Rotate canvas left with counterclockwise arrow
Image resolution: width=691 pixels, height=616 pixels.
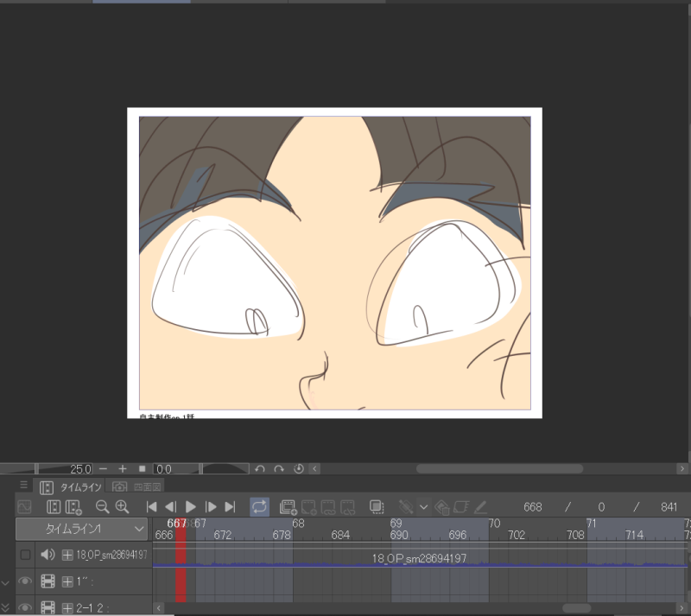(x=259, y=468)
